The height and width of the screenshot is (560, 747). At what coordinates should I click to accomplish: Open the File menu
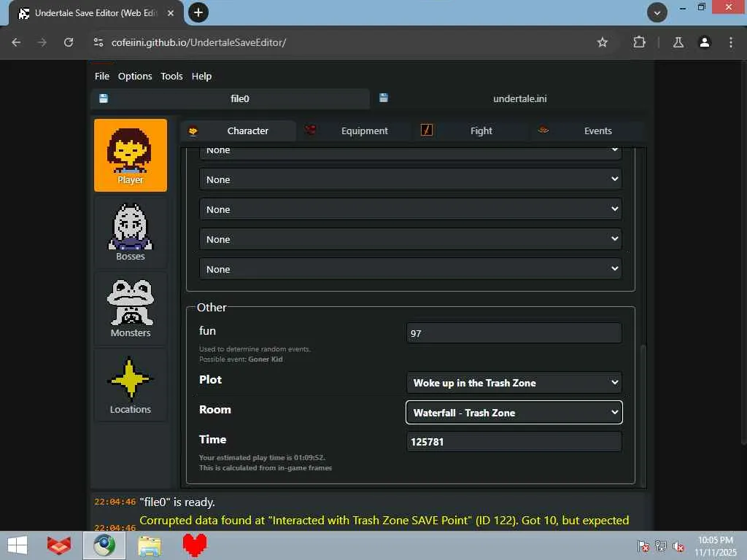click(102, 76)
